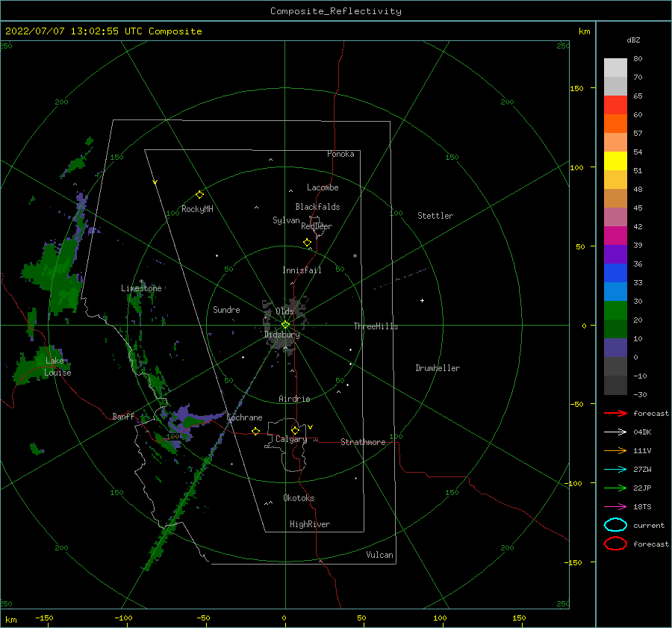672x628 pixels.
Task: Click the Innisfail city label
Action: pos(302,270)
